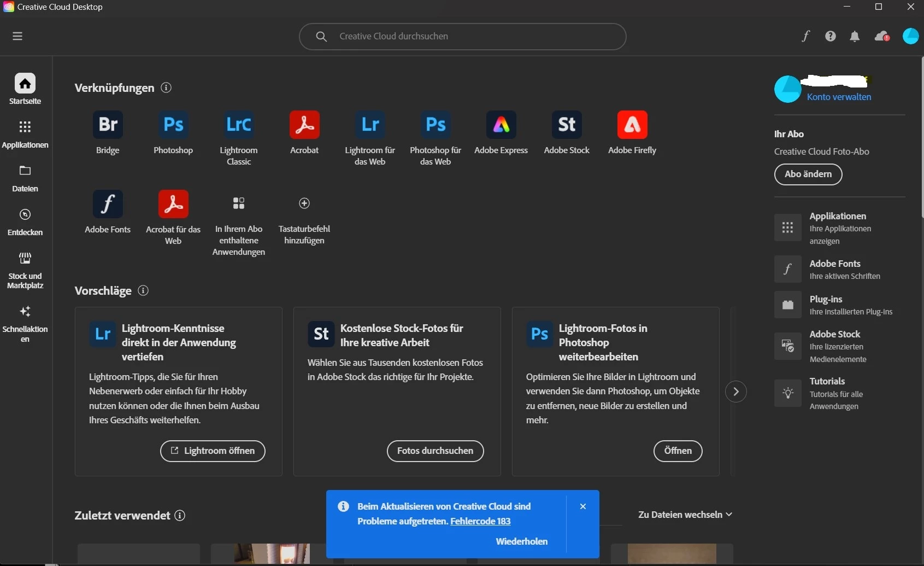Screen dimensions: 924x566
Task: Show info for Zuletzt verwendet section
Action: (x=180, y=515)
